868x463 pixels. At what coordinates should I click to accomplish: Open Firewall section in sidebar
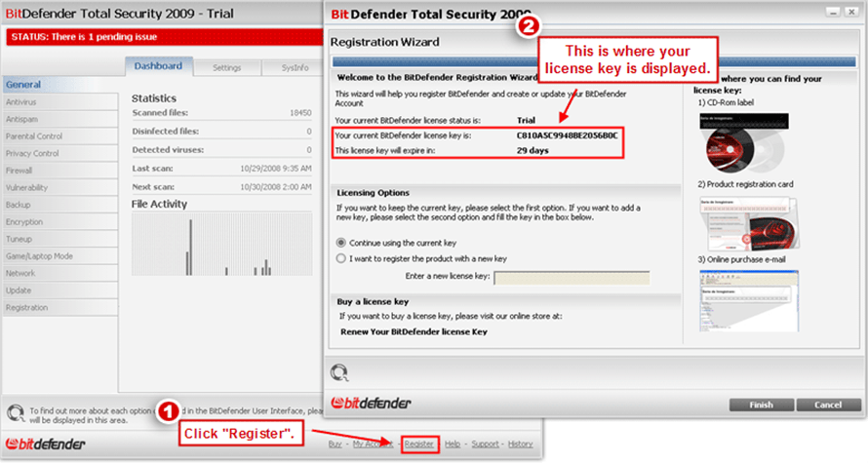coord(59,171)
